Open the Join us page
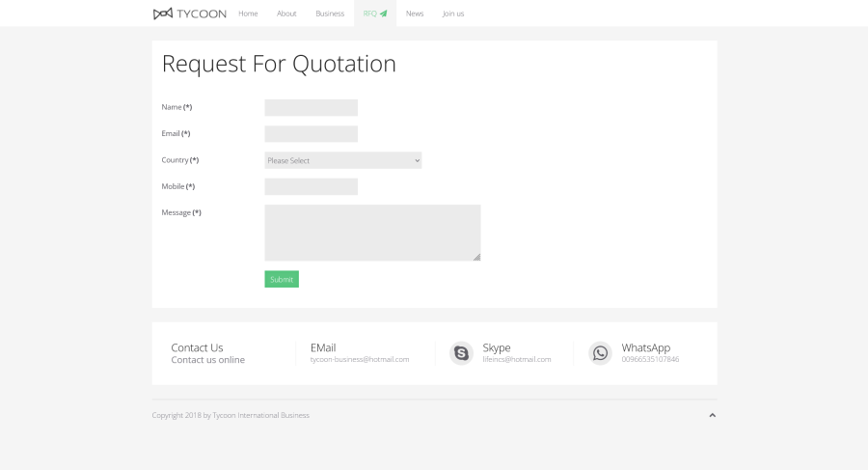 click(x=453, y=14)
